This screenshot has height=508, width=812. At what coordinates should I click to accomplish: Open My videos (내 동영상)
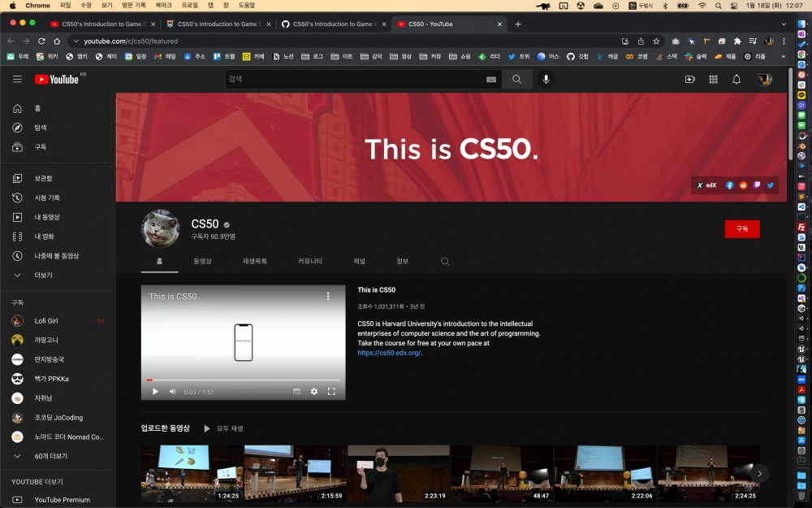(x=58, y=217)
